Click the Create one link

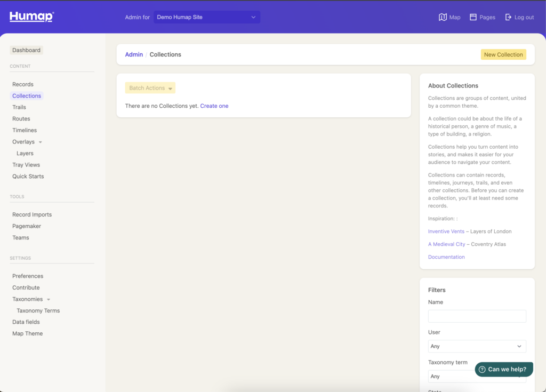(214, 106)
